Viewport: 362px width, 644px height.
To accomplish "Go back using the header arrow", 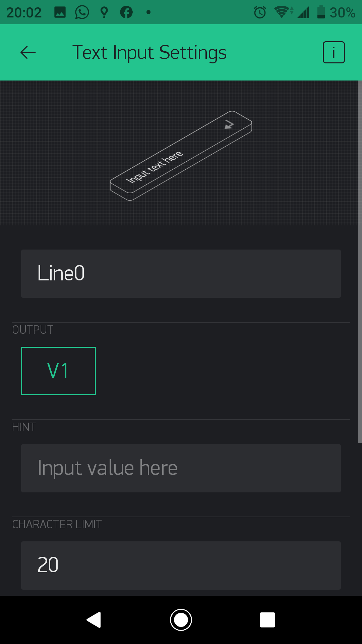I will [28, 52].
